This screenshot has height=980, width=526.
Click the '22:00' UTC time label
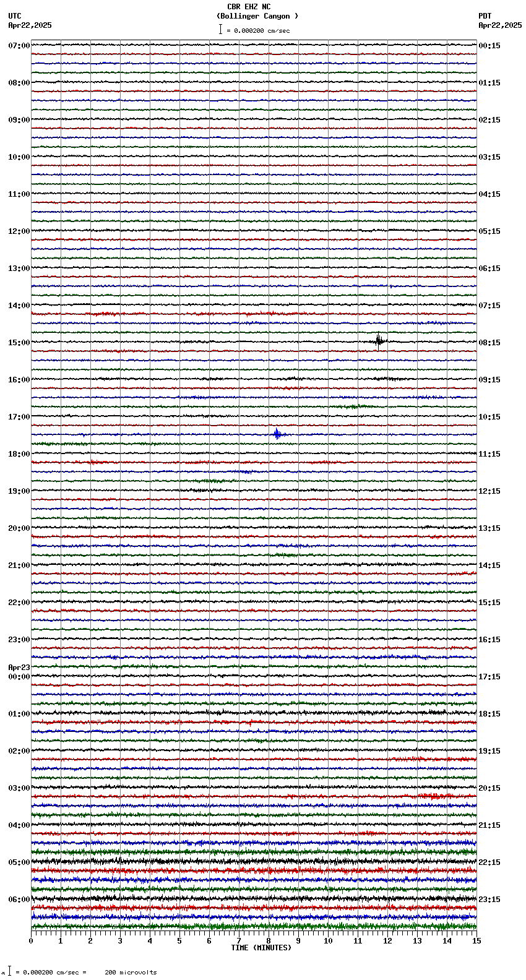(x=19, y=603)
